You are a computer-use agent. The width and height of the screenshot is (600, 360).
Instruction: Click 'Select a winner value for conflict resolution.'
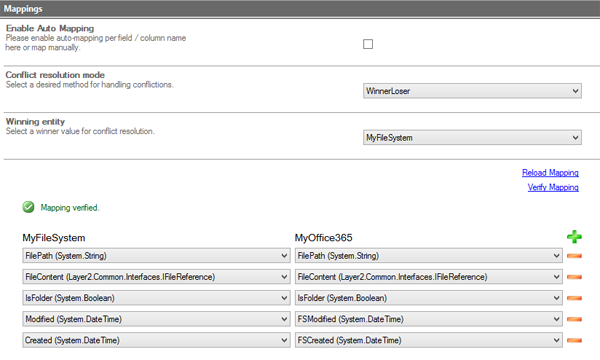[x=80, y=131]
